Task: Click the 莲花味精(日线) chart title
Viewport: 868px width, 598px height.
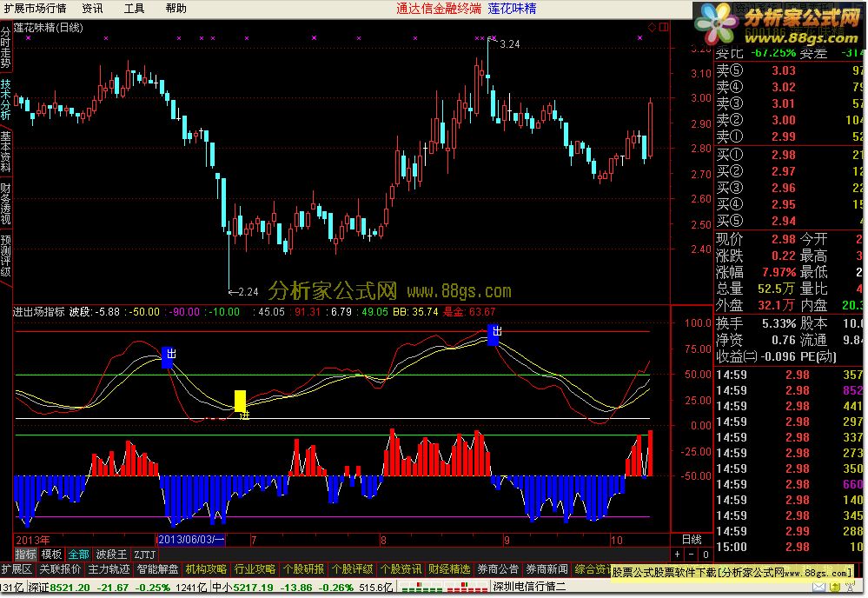Action: click(48, 28)
